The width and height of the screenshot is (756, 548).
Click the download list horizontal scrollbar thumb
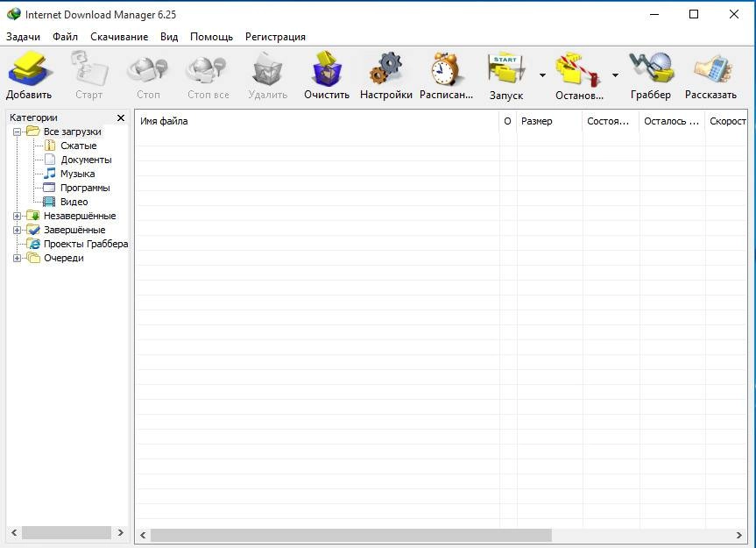[x=351, y=535]
